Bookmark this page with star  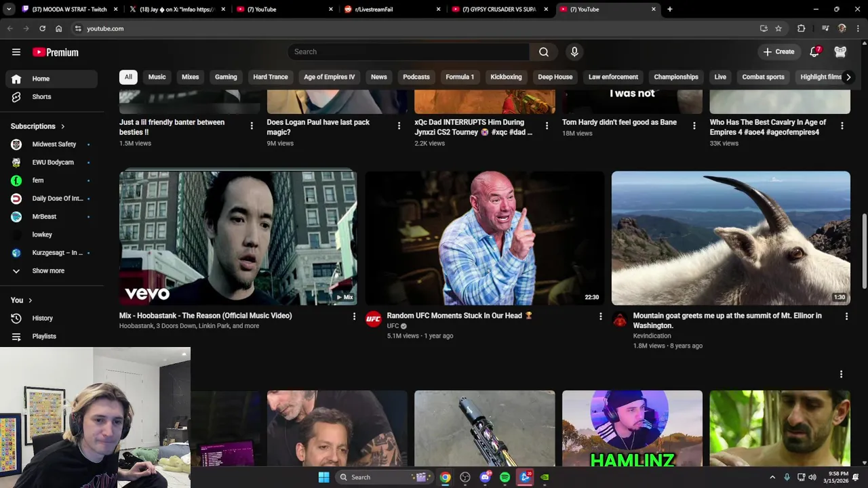pos(778,28)
